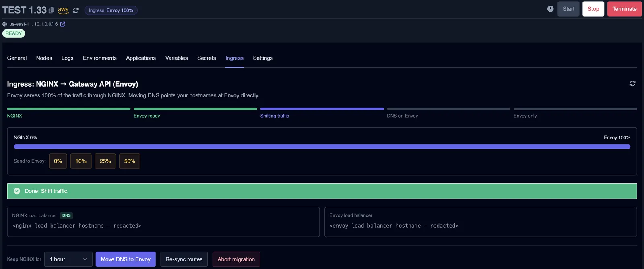
Task: Click the alert info icon near Start
Action: (550, 9)
